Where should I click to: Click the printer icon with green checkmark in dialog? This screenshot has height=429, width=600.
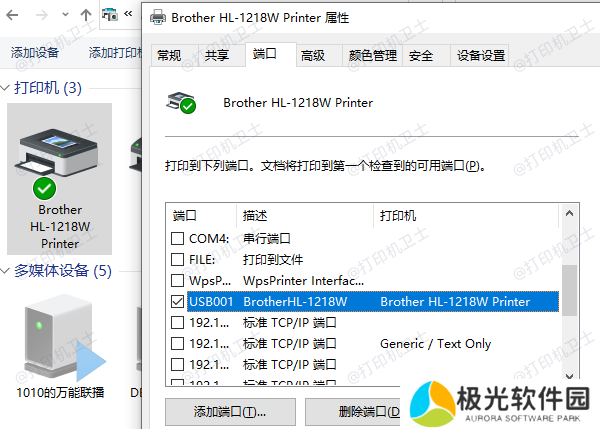(x=181, y=103)
